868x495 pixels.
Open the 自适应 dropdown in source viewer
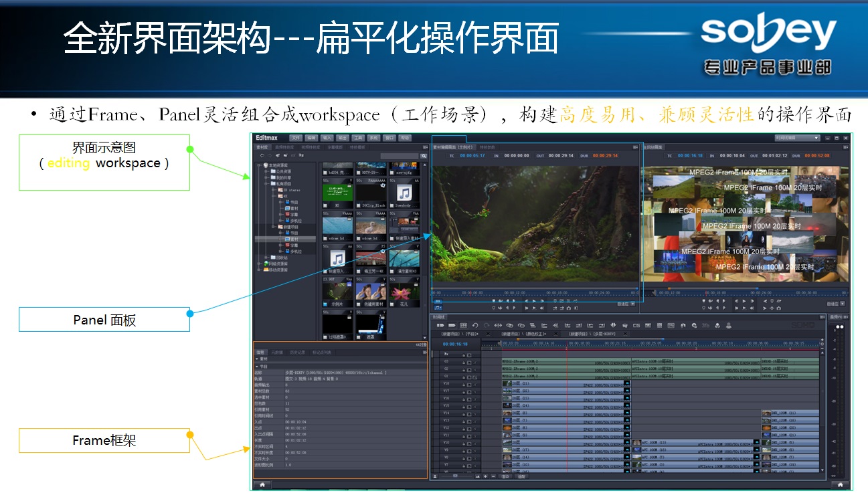[x=632, y=304]
